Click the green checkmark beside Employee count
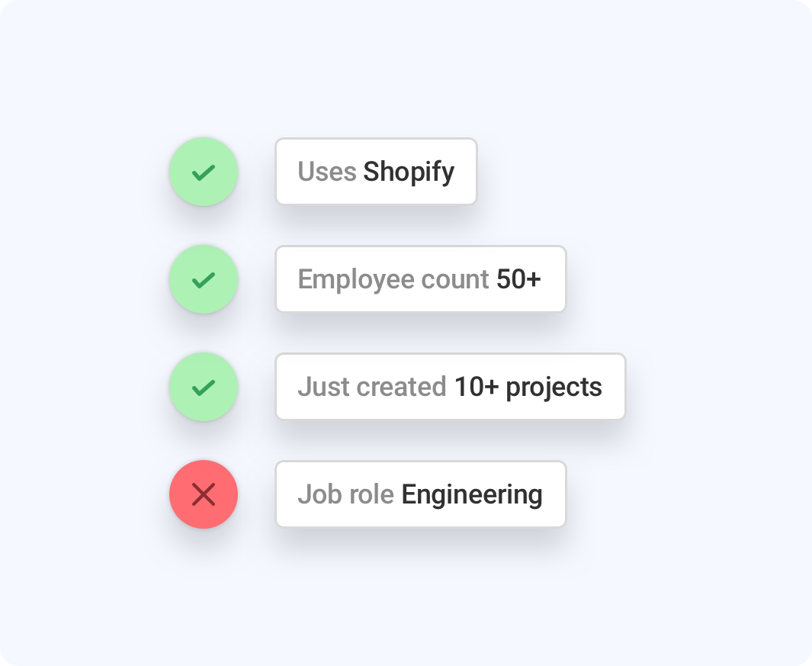 [x=204, y=280]
